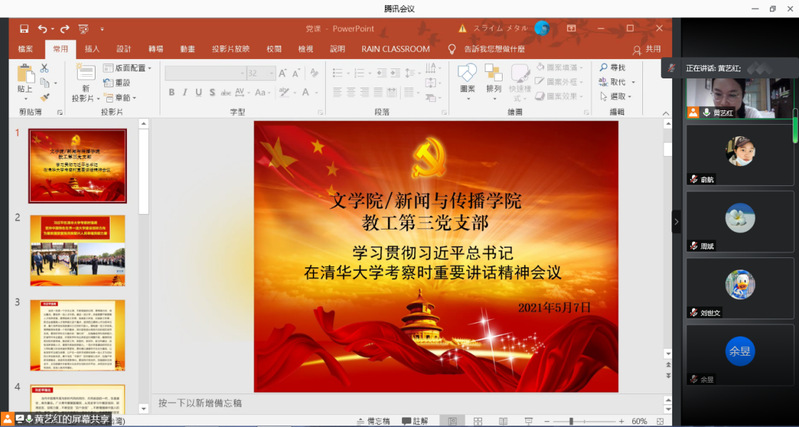Click the Shapes (圖案) gallery icon

467,73
